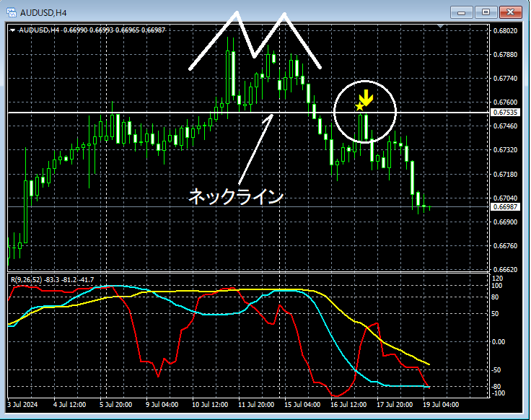The width and height of the screenshot is (531, 420).
Task: Click the 0.67880 price scale value
Action: [x=505, y=55]
